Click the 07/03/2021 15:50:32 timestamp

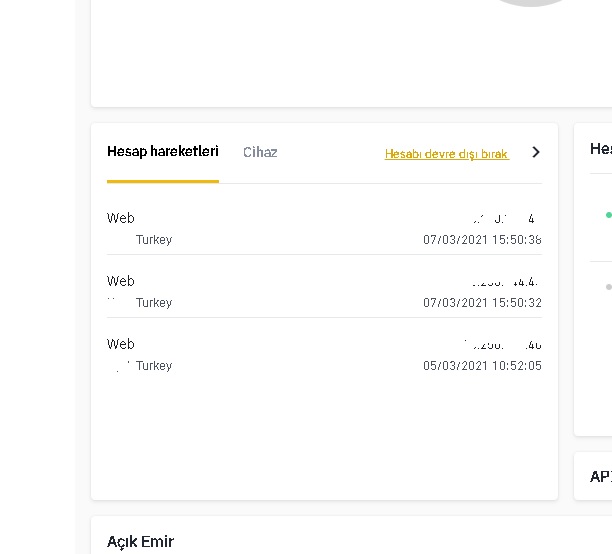(x=482, y=303)
